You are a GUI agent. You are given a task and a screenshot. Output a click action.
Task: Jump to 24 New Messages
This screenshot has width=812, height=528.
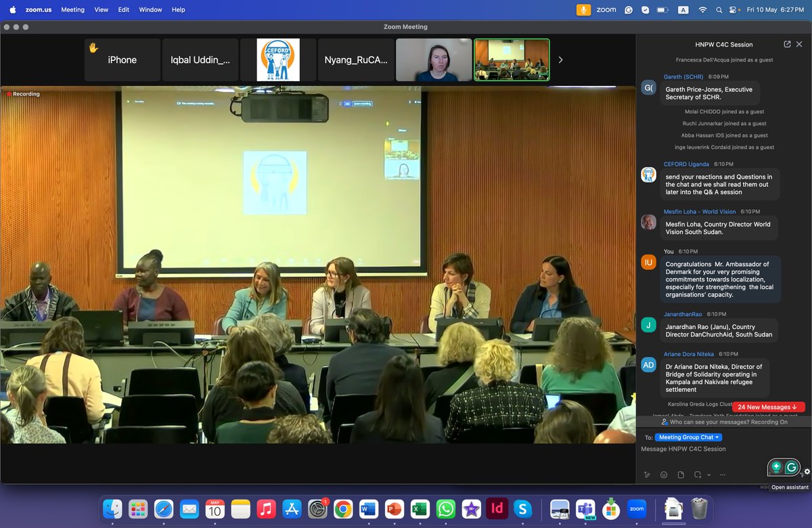click(768, 407)
